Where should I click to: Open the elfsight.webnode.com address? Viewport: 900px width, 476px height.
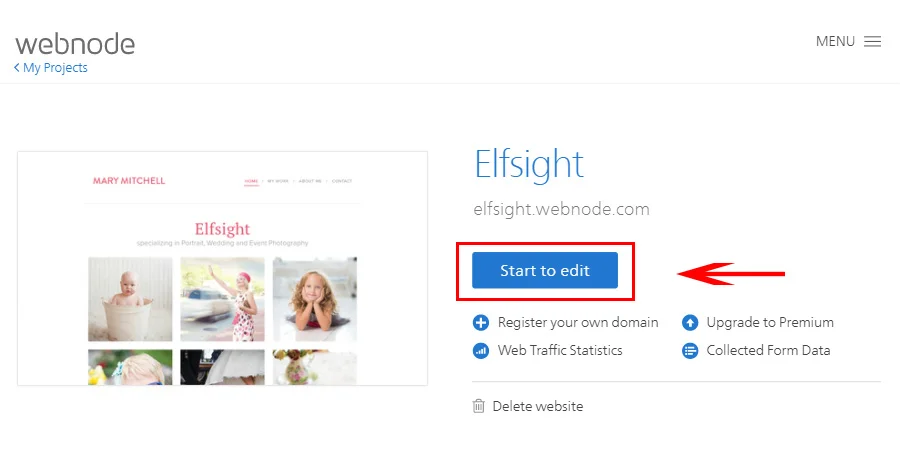coord(561,209)
